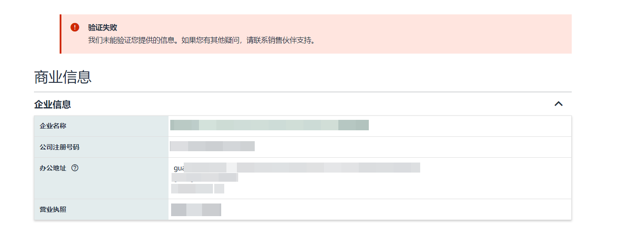
Task: Click the 企业信息 section header
Action: [53, 105]
